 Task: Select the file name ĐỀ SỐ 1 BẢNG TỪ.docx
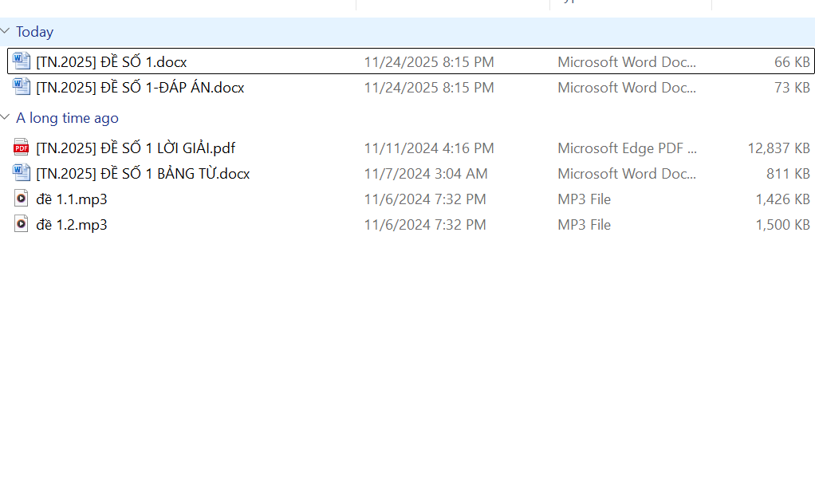[143, 173]
